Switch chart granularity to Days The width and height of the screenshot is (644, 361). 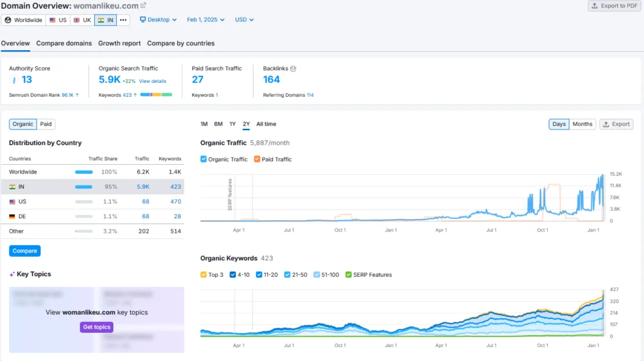[x=558, y=124]
